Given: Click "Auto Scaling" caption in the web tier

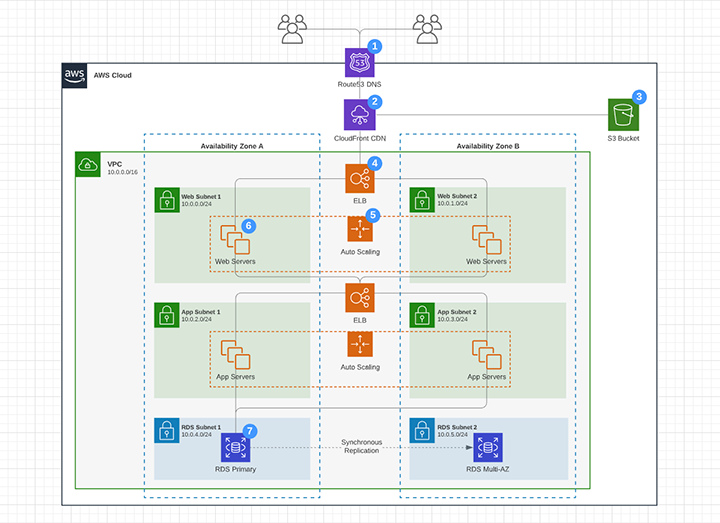Looking at the screenshot, I should (x=360, y=252).
